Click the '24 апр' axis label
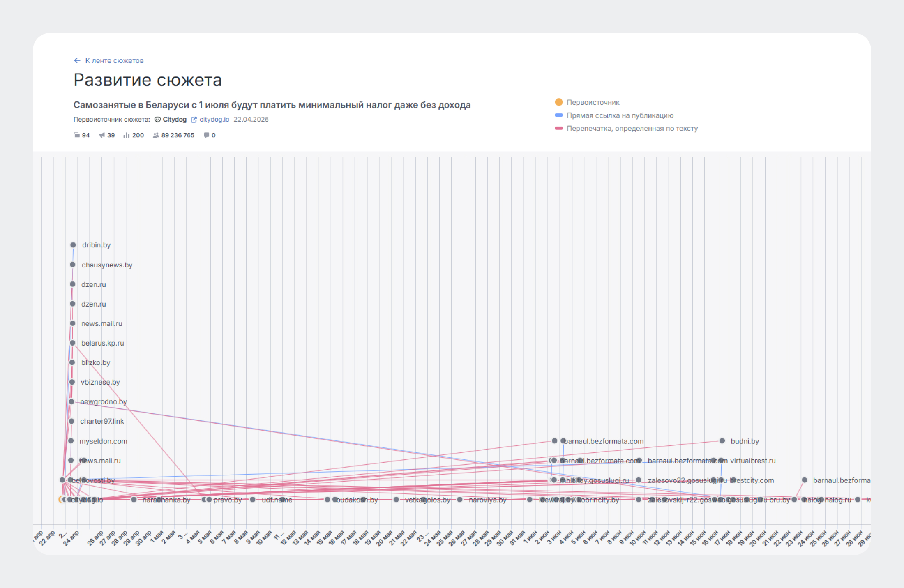904x588 pixels. pyautogui.click(x=71, y=539)
